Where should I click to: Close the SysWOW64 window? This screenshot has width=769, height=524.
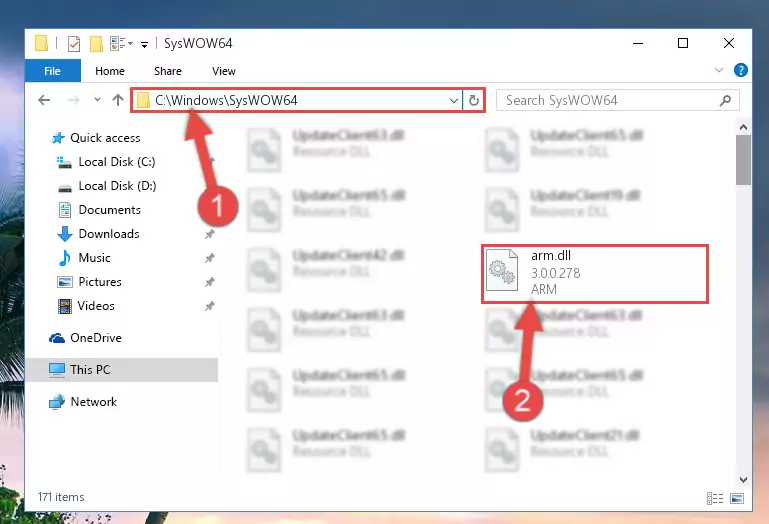728,44
